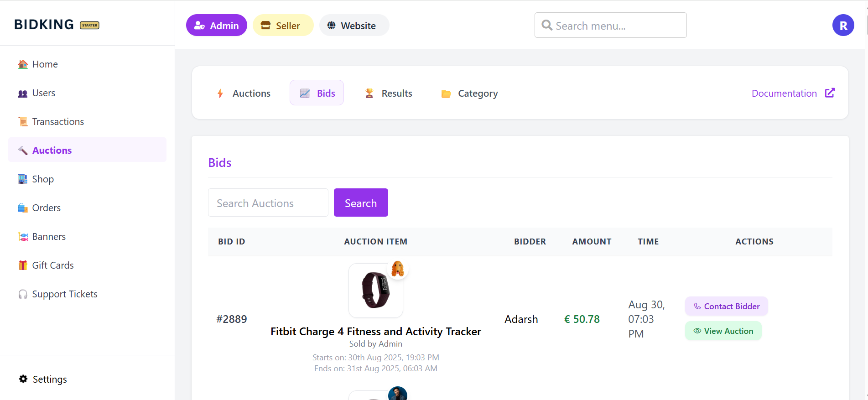Switch to Seller mode
This screenshot has width=868, height=400.
[283, 26]
